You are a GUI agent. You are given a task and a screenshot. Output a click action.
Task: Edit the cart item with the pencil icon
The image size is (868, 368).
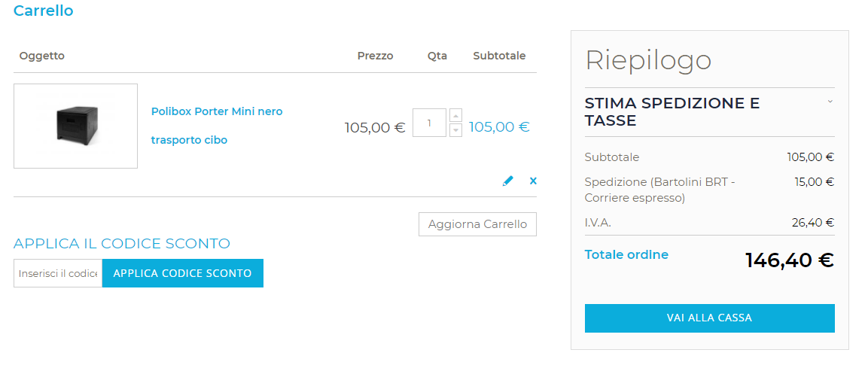(x=508, y=181)
